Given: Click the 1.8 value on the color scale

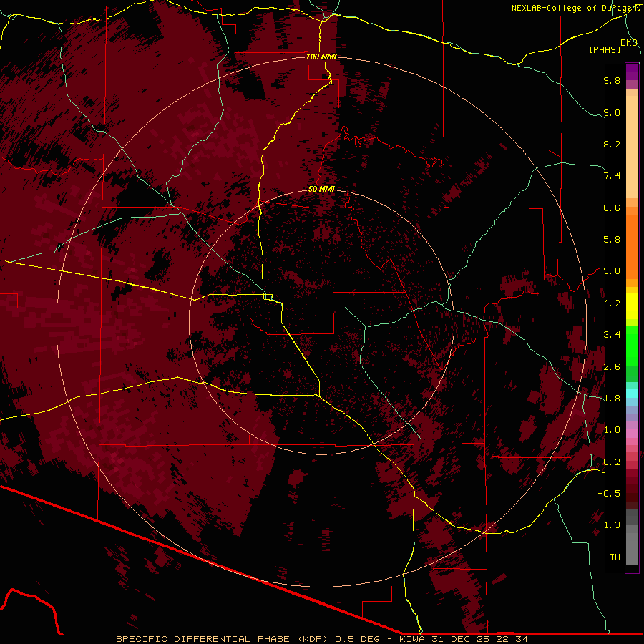Looking at the screenshot, I should (612, 399).
